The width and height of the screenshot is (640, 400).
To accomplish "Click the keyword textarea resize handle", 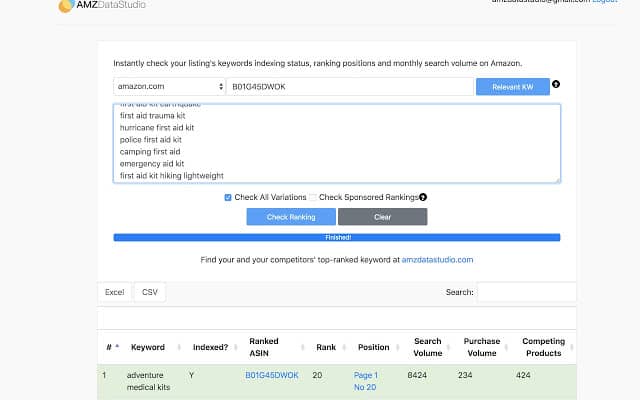I will pos(557,180).
